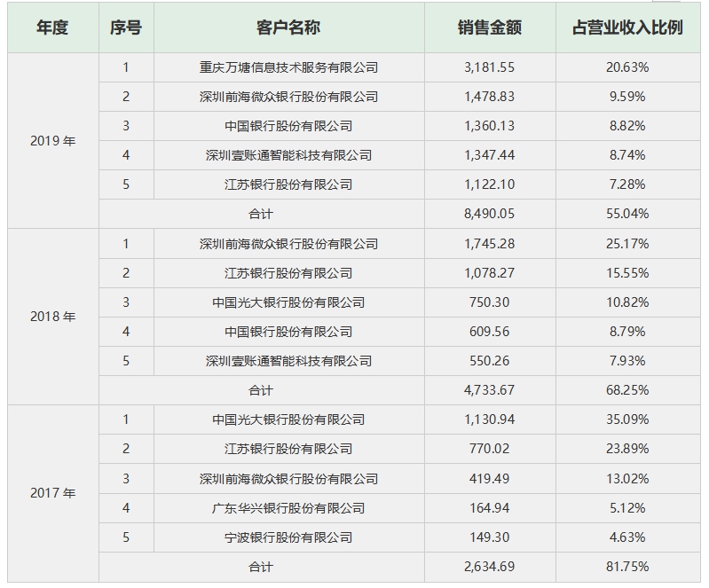Click percentage 7.28%
Screen dimensions: 709x588
tap(627, 184)
